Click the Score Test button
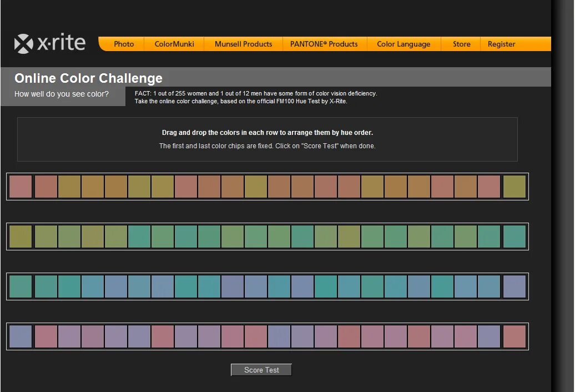 261,370
